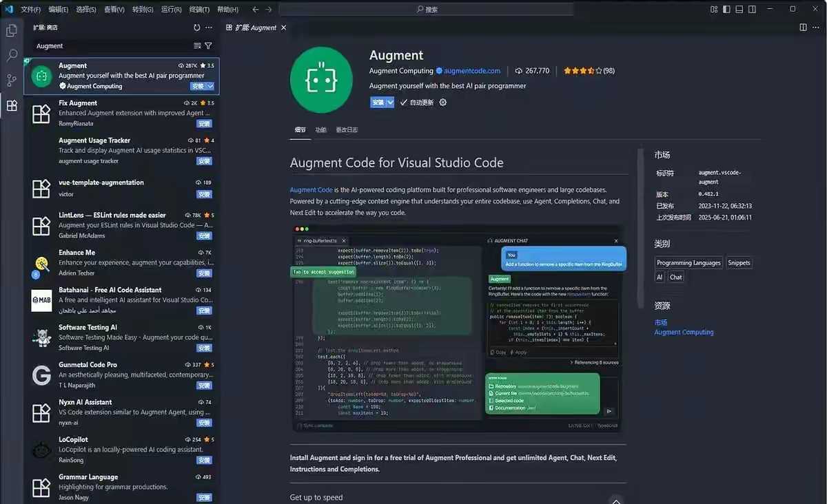This screenshot has width=827, height=504.
Task: Select the Grammar Language extension row
Action: 121,487
